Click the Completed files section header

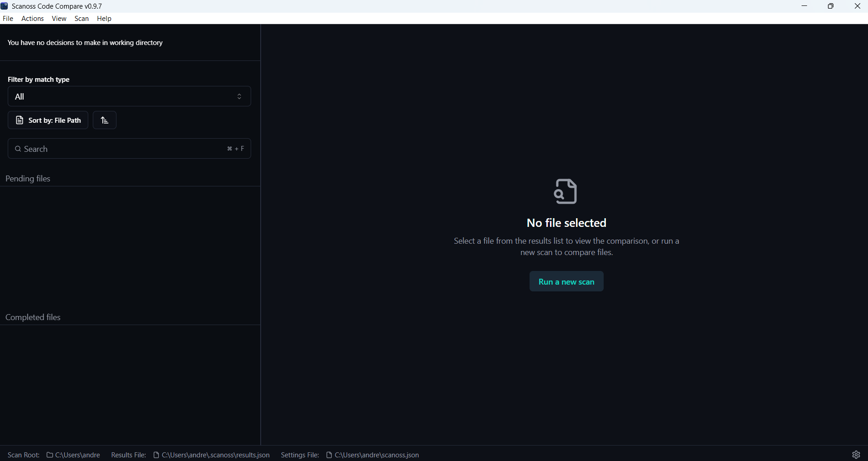pos(33,317)
